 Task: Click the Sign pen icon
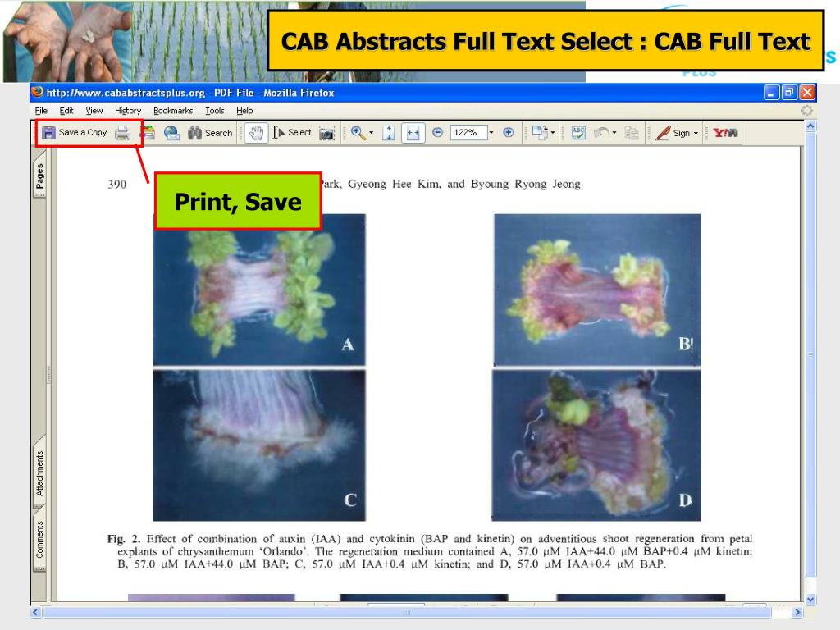click(663, 132)
